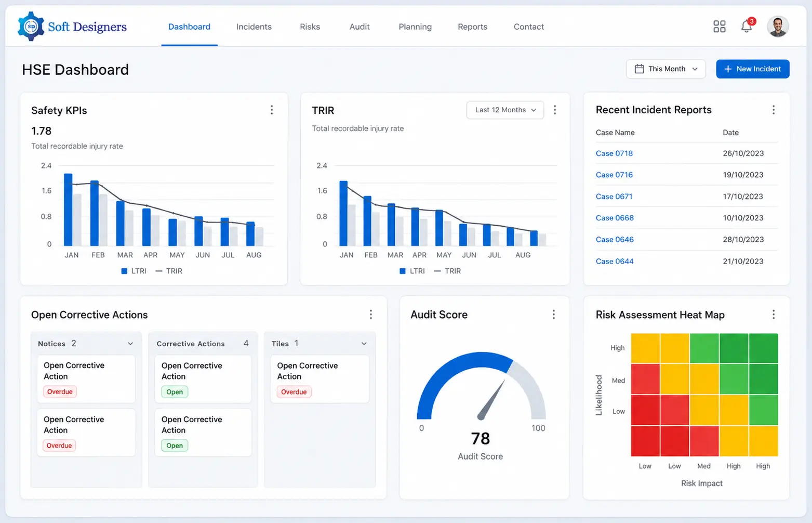This screenshot has height=523, width=812.
Task: Click the 1.78 injury rate value
Action: pyautogui.click(x=41, y=131)
